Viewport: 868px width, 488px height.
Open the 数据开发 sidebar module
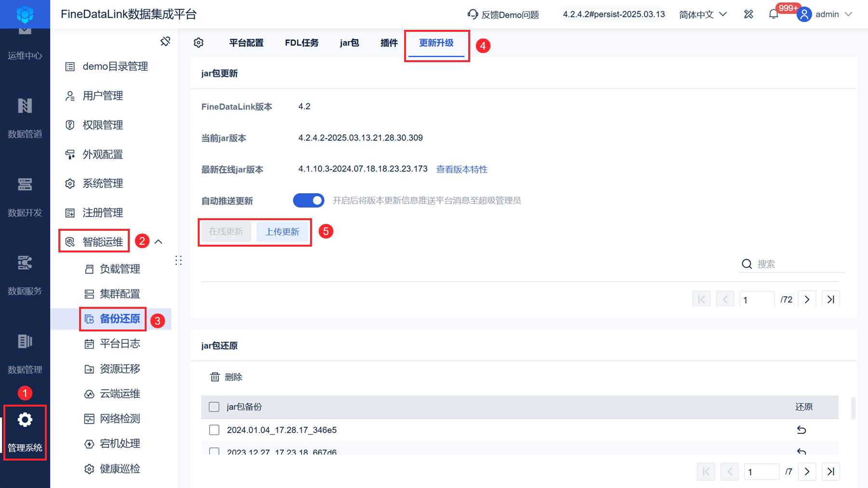coord(25,197)
